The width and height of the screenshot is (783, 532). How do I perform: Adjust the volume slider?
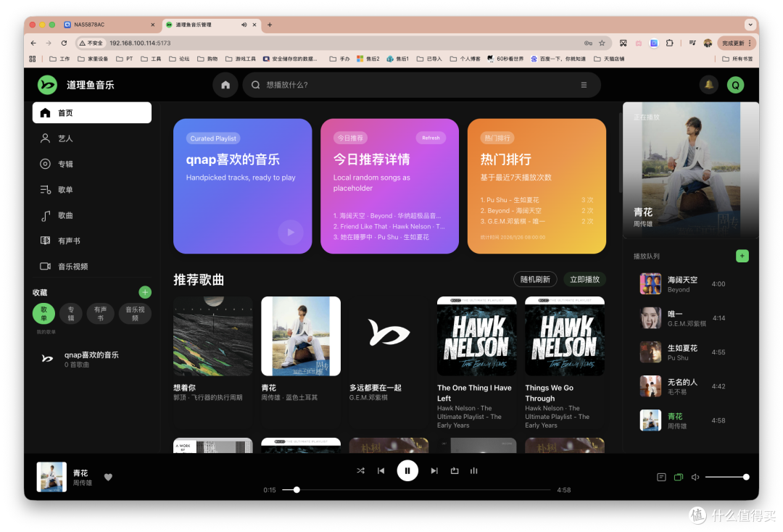pyautogui.click(x=727, y=477)
